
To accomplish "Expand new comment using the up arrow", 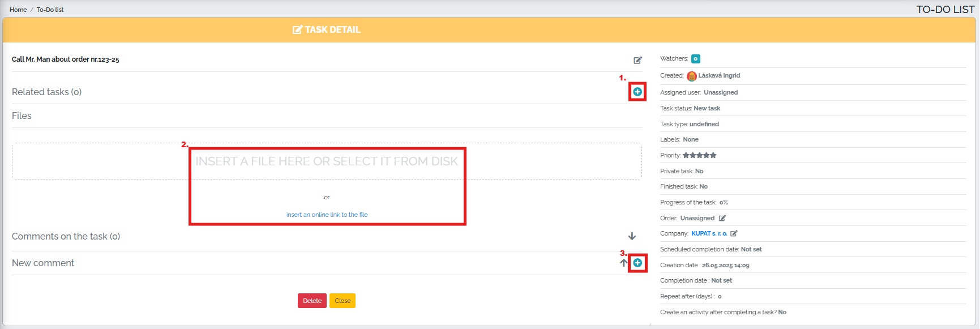I will point(623,263).
